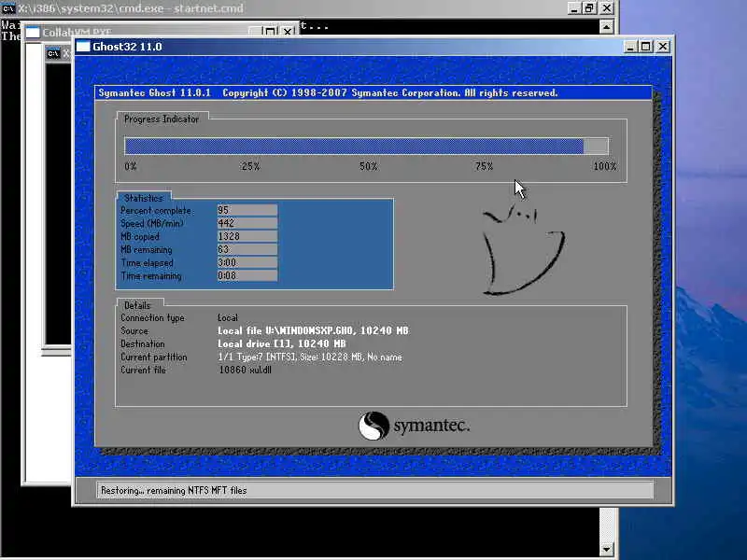This screenshot has height=560, width=747.
Task: Click the Ghost mascot drawing
Action: pyautogui.click(x=523, y=249)
